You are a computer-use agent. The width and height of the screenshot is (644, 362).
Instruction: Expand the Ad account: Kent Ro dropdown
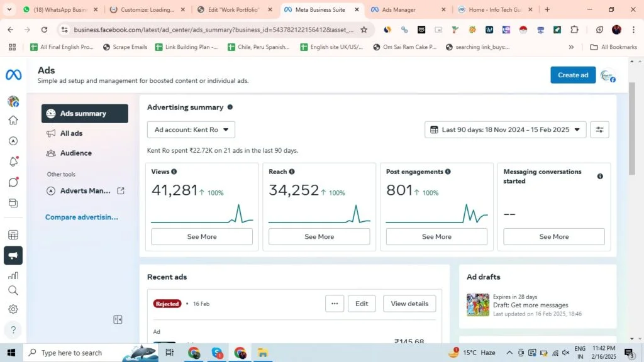[x=191, y=129]
